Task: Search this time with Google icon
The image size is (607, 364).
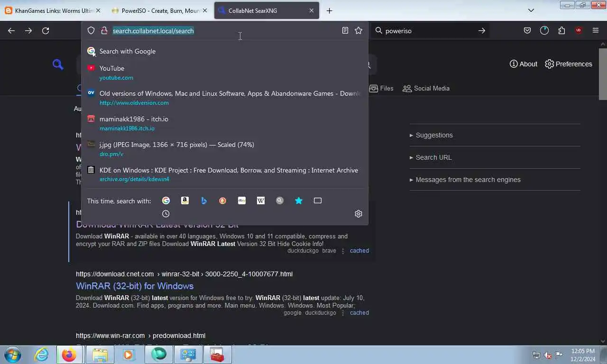Action: click(166, 201)
